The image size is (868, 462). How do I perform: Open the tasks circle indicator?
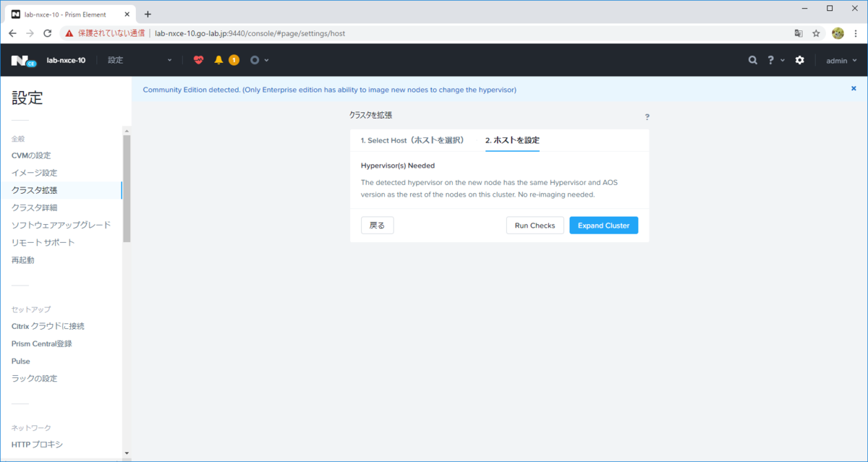255,60
